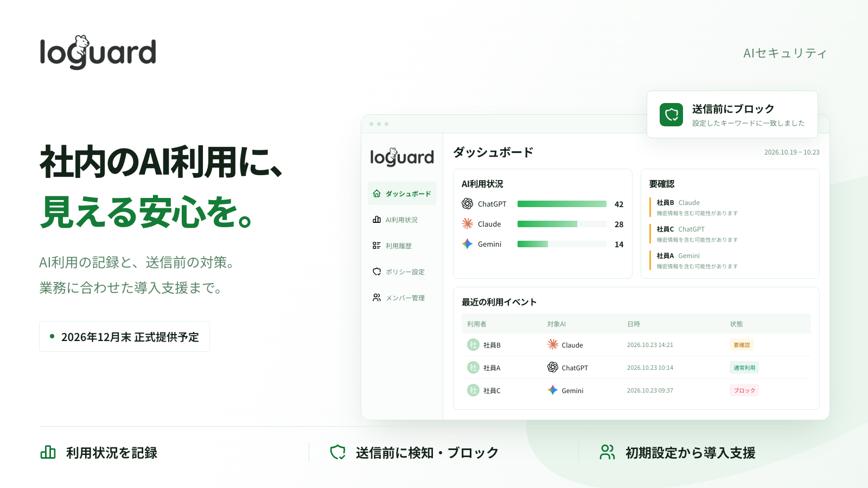The image size is (868, 488).
Task: Click the Gemini icon in 社員C event row
Action: (x=553, y=390)
